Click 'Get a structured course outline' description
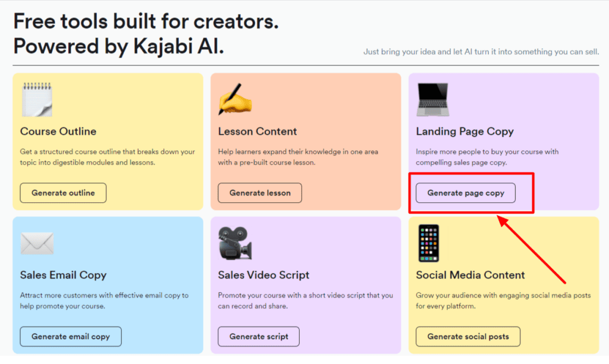The height and width of the screenshot is (364, 609). coord(108,157)
